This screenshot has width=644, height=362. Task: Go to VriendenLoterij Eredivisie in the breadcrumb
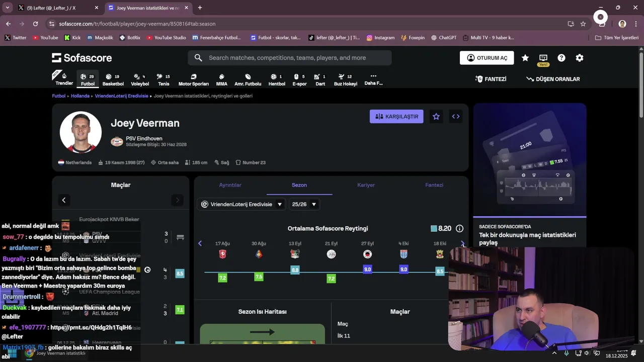pos(121,96)
